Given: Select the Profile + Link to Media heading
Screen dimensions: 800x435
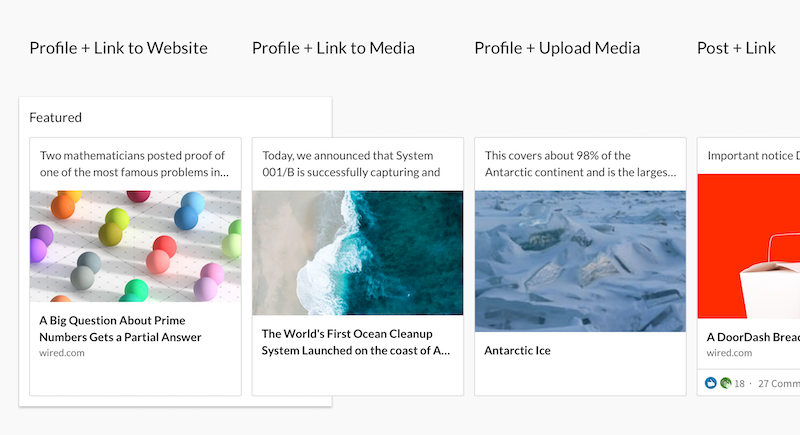Looking at the screenshot, I should [333, 48].
